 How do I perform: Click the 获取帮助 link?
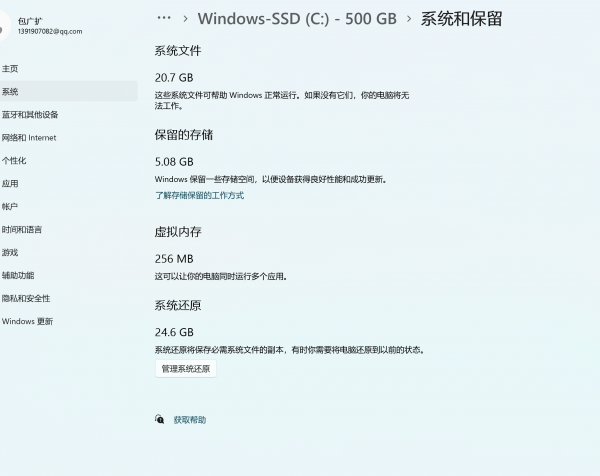[x=190, y=420]
